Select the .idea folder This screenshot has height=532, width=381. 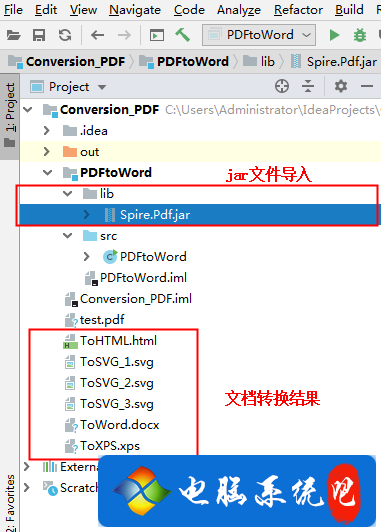pos(94,131)
